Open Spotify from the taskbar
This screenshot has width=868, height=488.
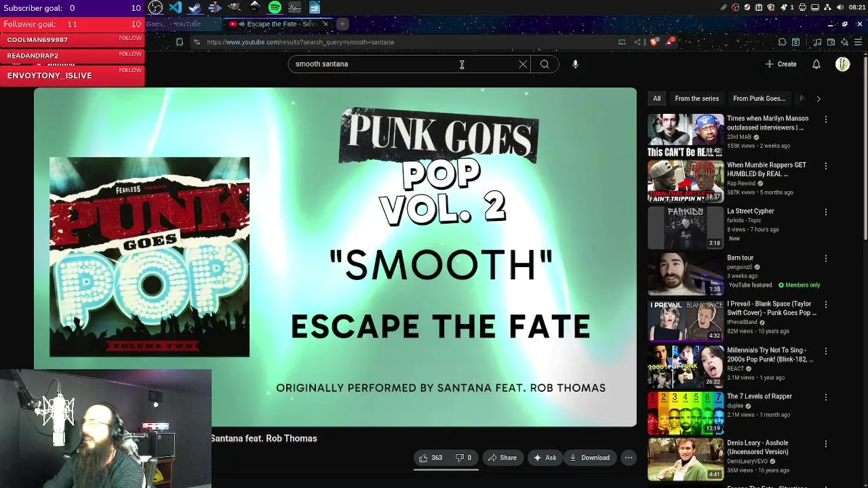[275, 7]
